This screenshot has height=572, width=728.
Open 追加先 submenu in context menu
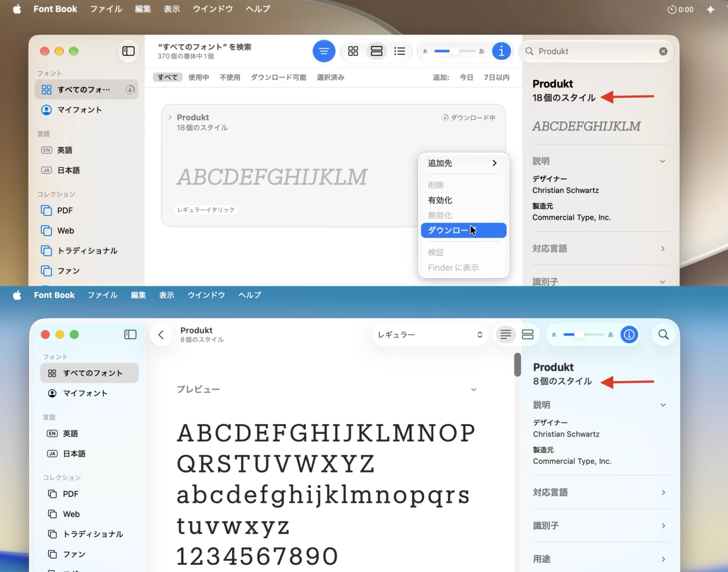point(463,163)
